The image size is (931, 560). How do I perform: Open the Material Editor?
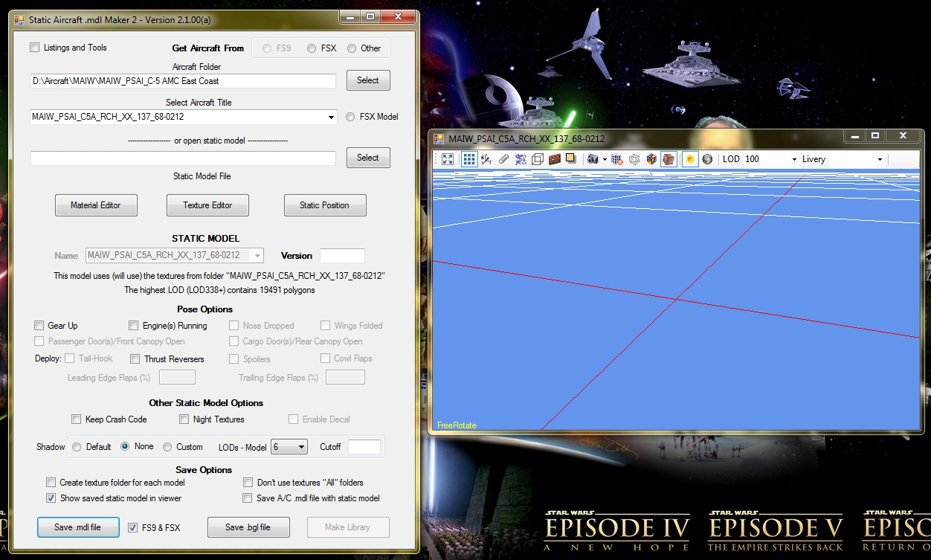96,205
